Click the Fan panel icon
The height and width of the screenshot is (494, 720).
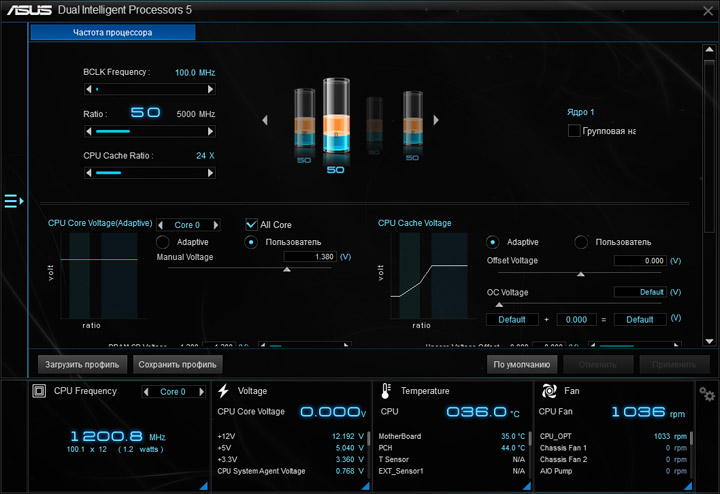click(549, 391)
